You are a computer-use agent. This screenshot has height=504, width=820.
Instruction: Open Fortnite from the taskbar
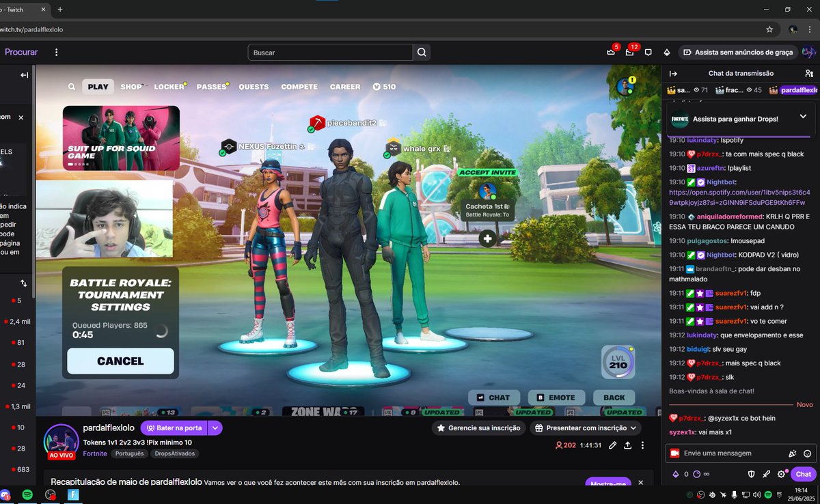point(73,494)
